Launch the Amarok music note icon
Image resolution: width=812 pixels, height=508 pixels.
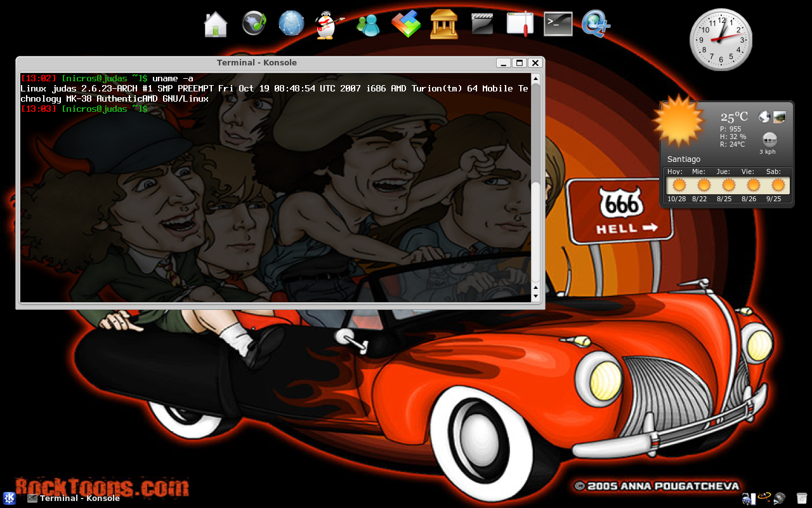(x=254, y=23)
